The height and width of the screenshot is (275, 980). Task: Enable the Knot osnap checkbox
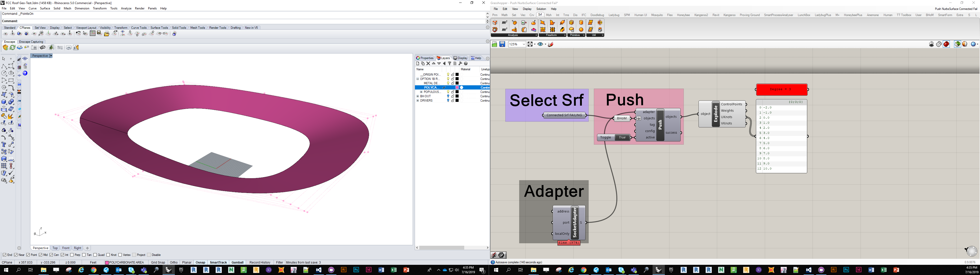click(x=108, y=255)
